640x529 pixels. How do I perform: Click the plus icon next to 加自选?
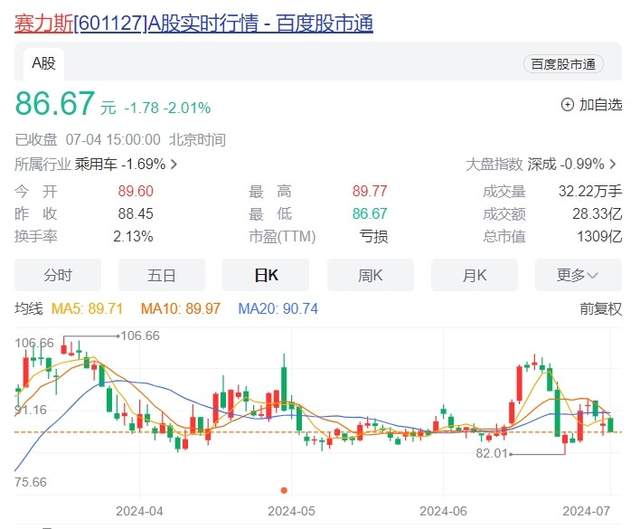(x=567, y=105)
